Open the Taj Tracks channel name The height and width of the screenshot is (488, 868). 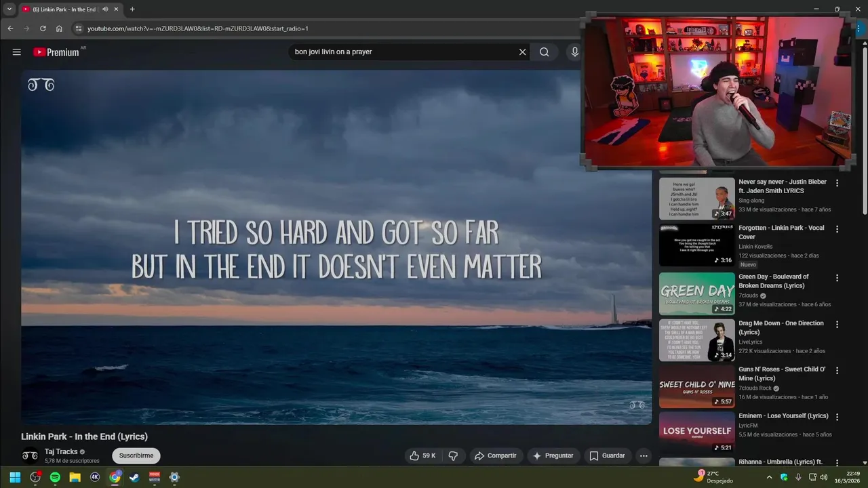pyautogui.click(x=61, y=451)
